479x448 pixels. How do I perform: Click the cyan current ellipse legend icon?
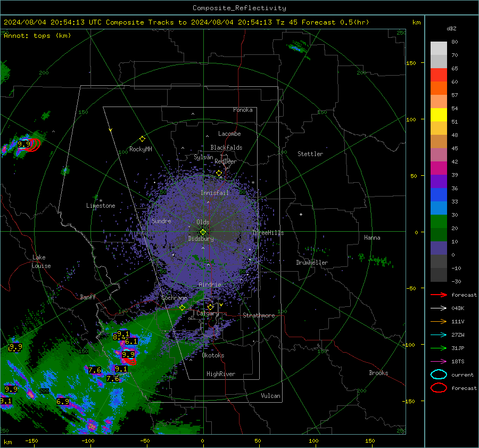(439, 374)
